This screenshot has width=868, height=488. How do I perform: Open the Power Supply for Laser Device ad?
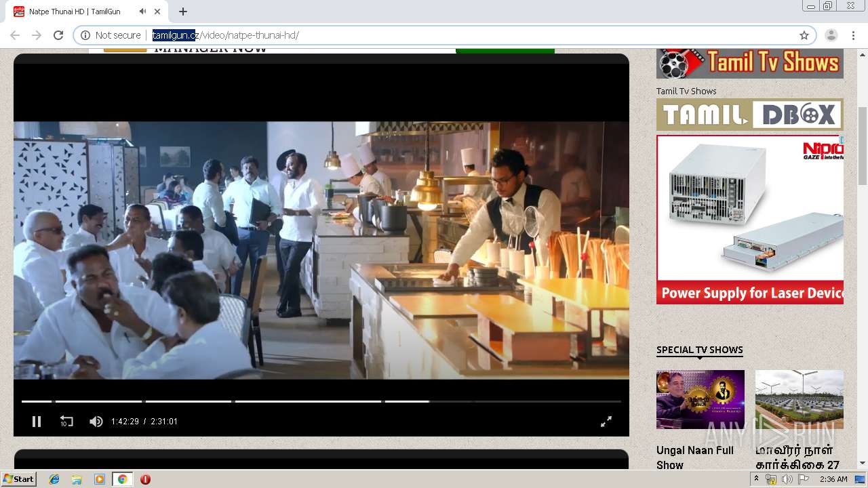point(750,220)
